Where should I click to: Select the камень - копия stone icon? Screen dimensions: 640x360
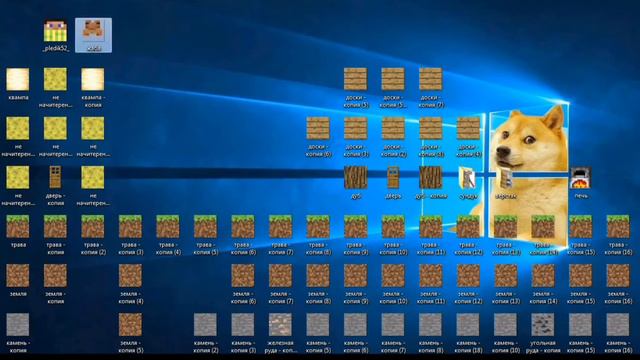[x=18, y=324]
